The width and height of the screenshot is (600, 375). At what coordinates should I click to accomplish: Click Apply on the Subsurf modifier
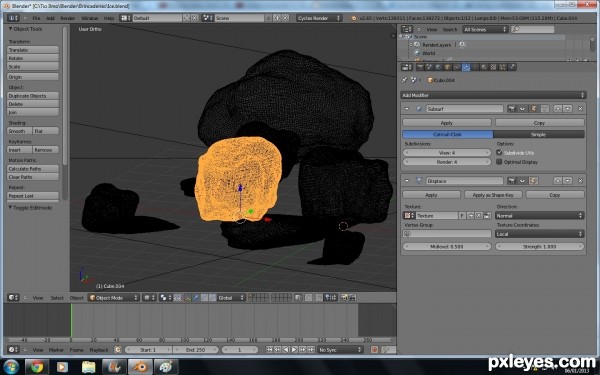click(x=447, y=123)
